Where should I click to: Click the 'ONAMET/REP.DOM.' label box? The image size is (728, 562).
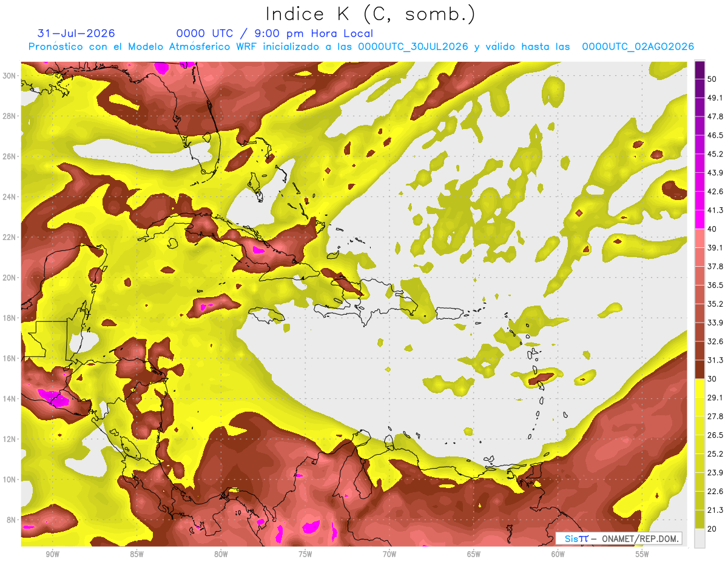(x=619, y=538)
